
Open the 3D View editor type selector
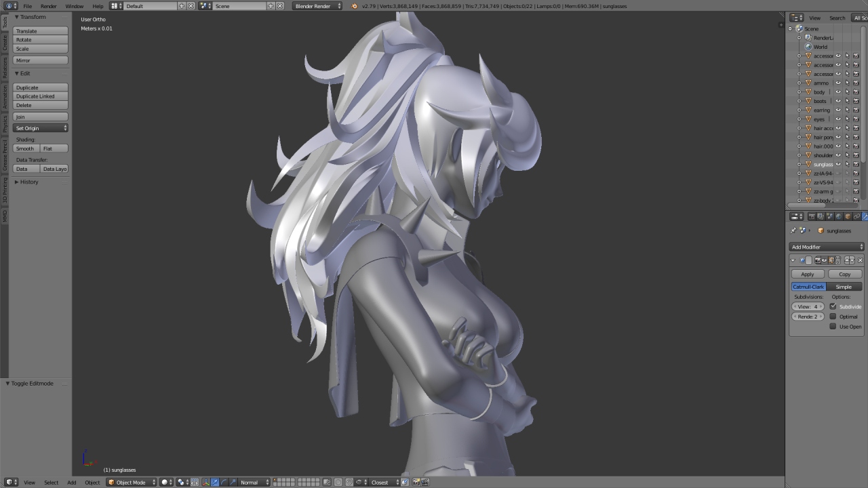pos(9,482)
